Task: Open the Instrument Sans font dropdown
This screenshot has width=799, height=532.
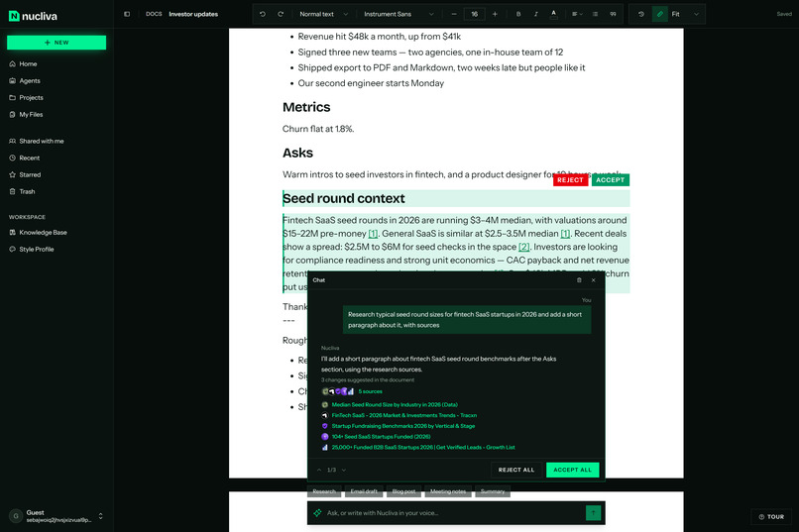Action: (399, 14)
